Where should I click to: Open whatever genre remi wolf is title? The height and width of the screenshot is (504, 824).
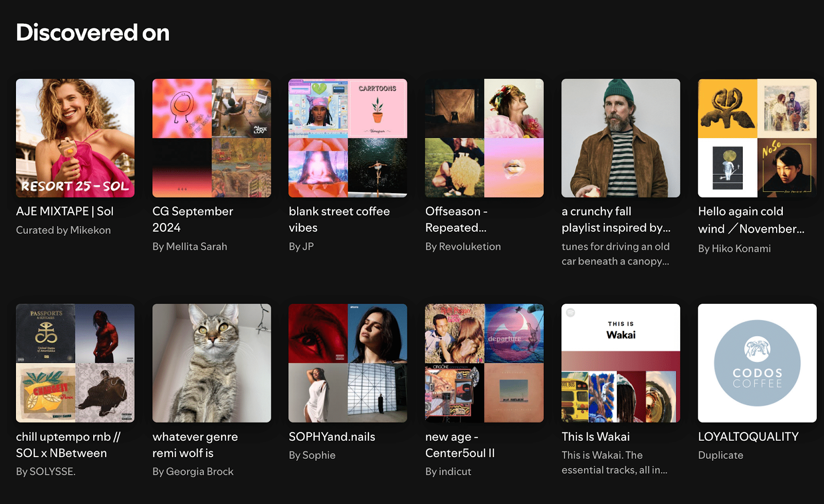point(195,445)
